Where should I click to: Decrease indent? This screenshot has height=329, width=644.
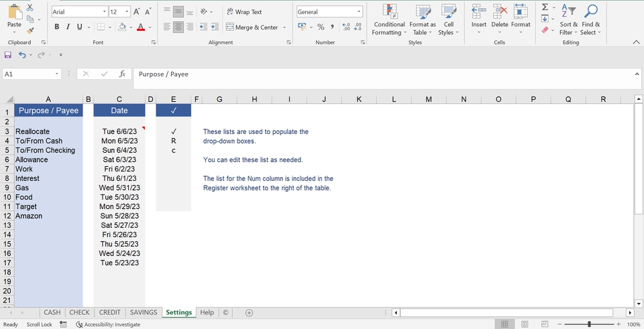pyautogui.click(x=203, y=27)
